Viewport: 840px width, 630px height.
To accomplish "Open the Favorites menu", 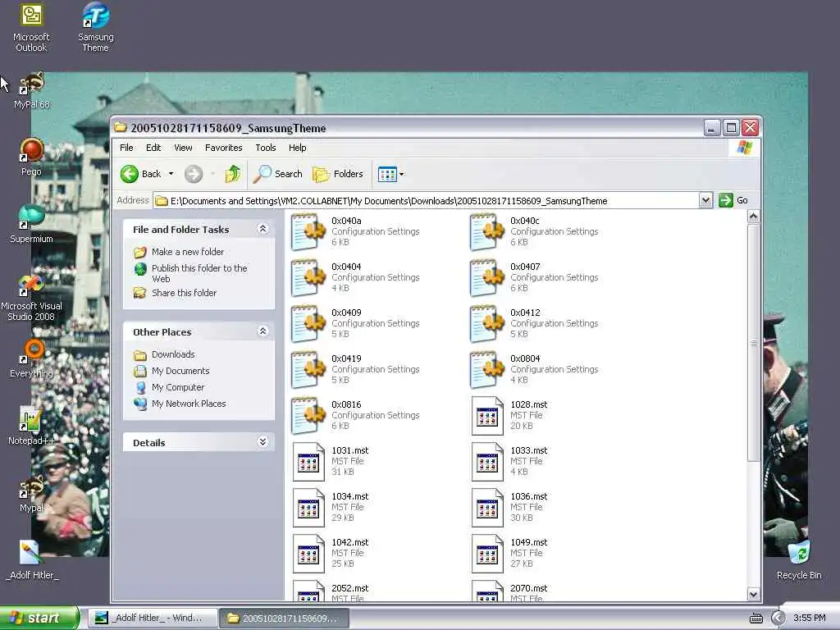I will (223, 148).
